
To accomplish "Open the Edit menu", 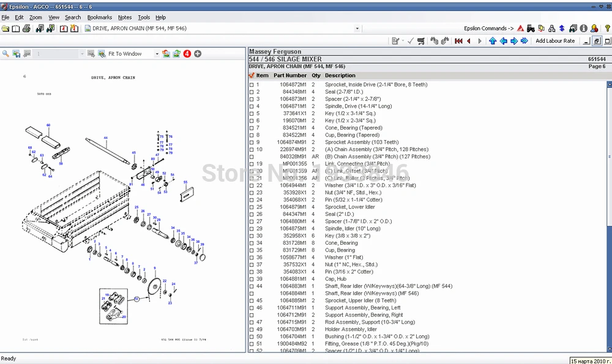I will 19,17.
